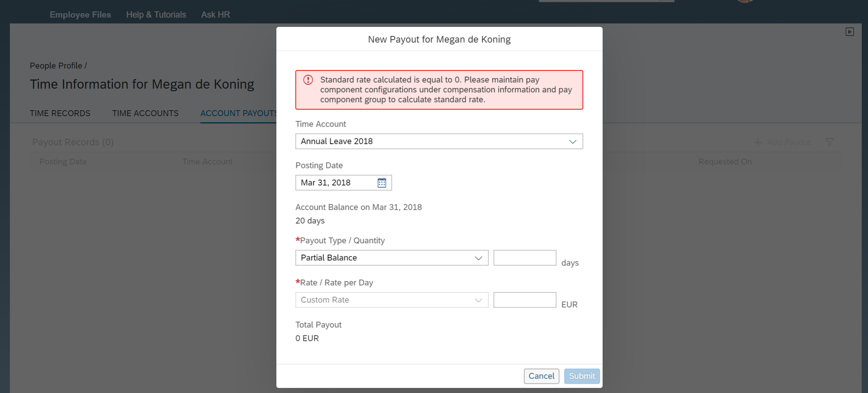Click the play panel icon at top right
868x393 pixels.
(x=850, y=32)
